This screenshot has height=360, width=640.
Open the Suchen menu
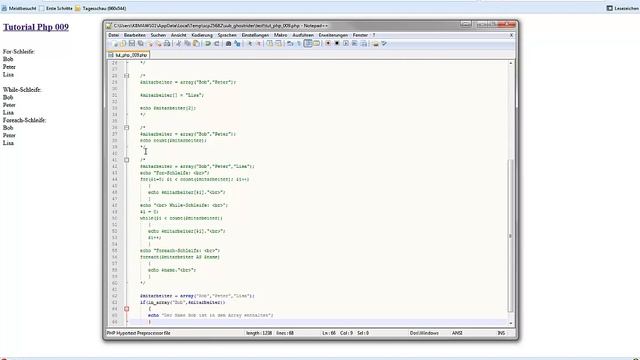158,35
